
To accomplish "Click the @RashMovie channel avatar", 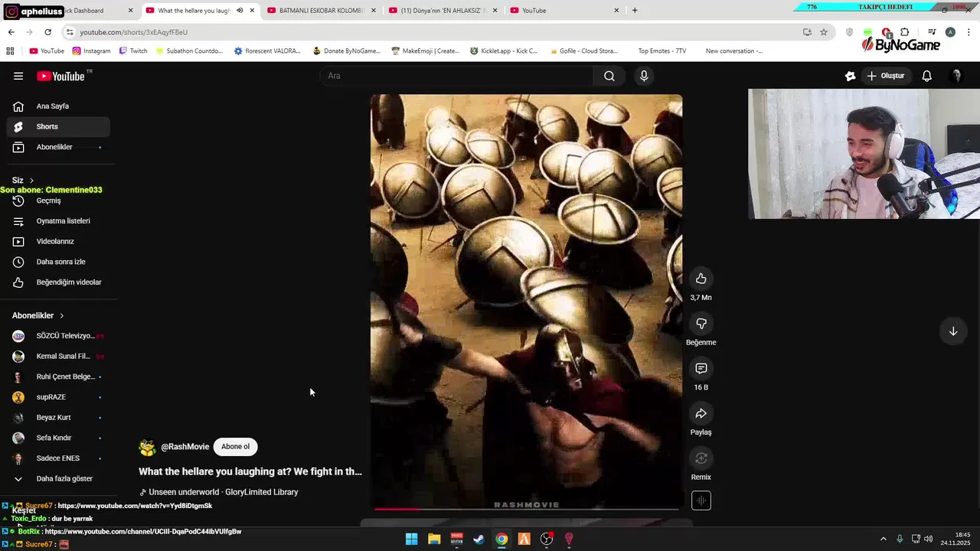I will click(147, 448).
